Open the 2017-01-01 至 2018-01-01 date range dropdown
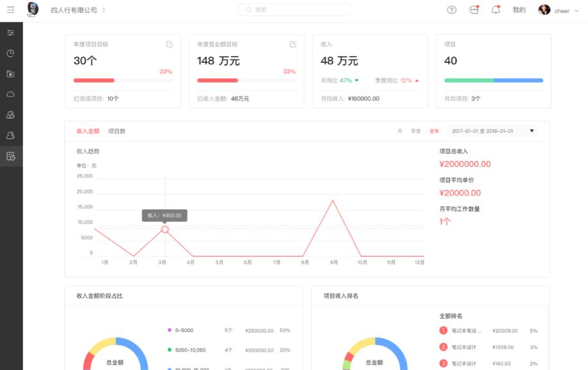This screenshot has height=370, width=588. pos(493,131)
